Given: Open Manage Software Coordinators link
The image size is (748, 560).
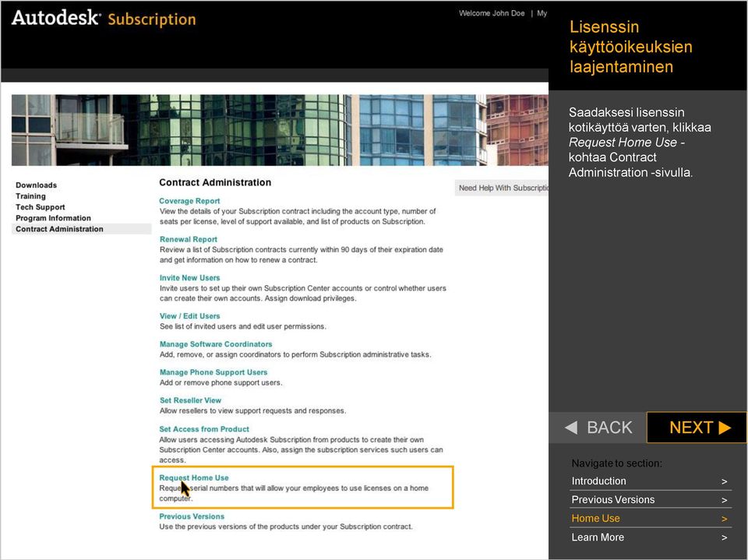Looking at the screenshot, I should point(216,344).
